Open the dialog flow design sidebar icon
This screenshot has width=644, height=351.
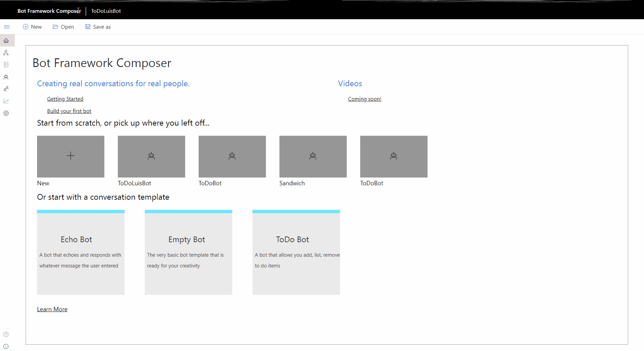coord(6,53)
